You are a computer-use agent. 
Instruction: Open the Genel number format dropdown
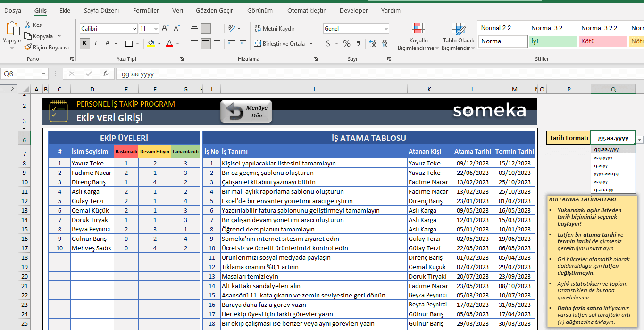pos(386,28)
